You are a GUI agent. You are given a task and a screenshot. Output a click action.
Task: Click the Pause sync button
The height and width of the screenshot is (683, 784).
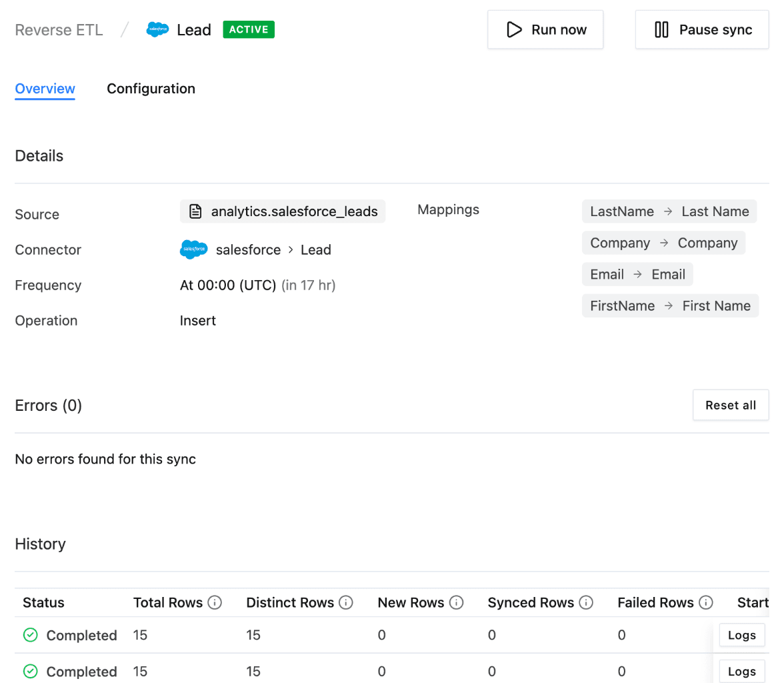pyautogui.click(x=702, y=29)
